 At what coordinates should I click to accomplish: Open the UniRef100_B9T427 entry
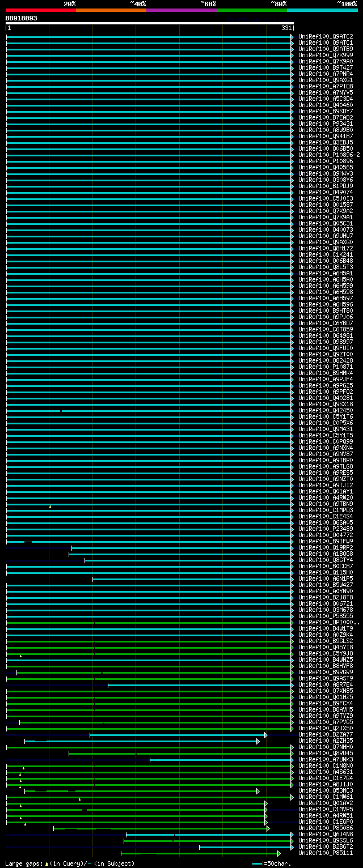[326, 68]
